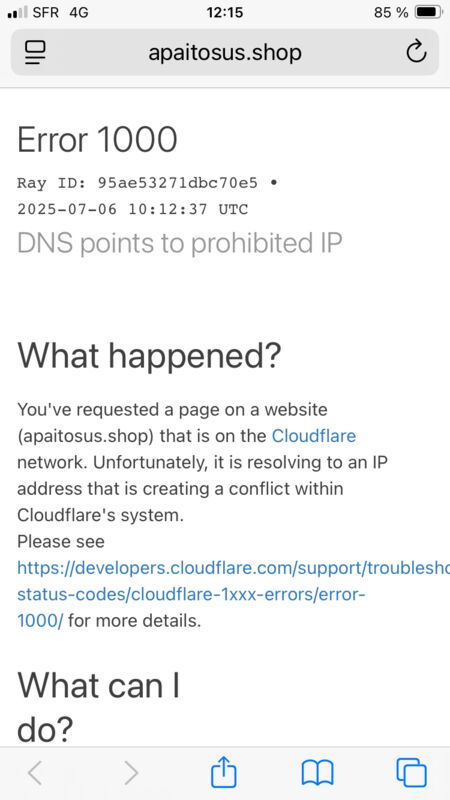Viewport: 450px width, 800px height.
Task: Open the Bookmarks book icon
Action: point(317,773)
